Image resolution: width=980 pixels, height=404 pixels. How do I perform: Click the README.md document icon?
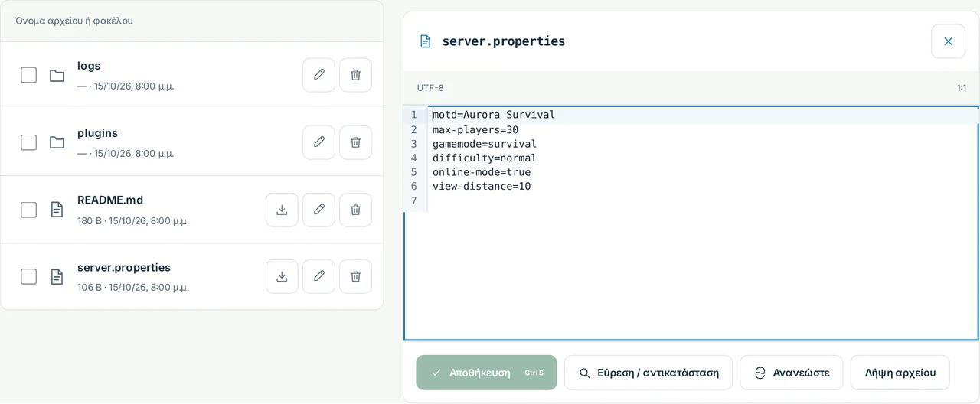point(57,210)
